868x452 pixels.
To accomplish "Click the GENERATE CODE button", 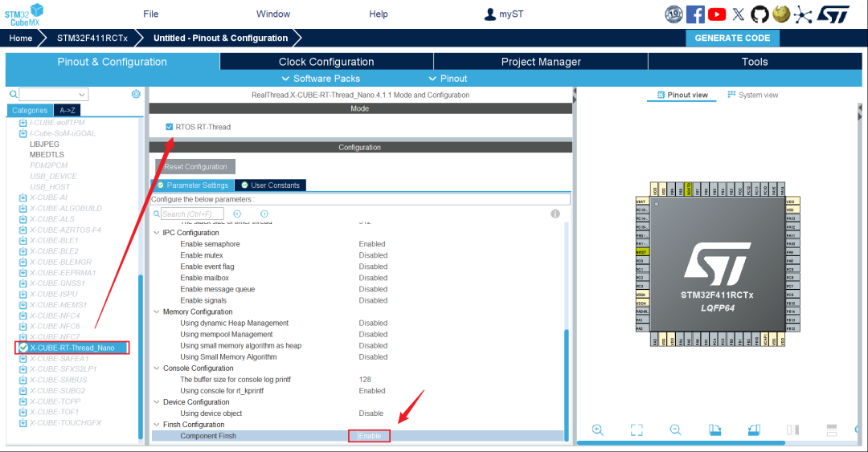I will tap(732, 38).
